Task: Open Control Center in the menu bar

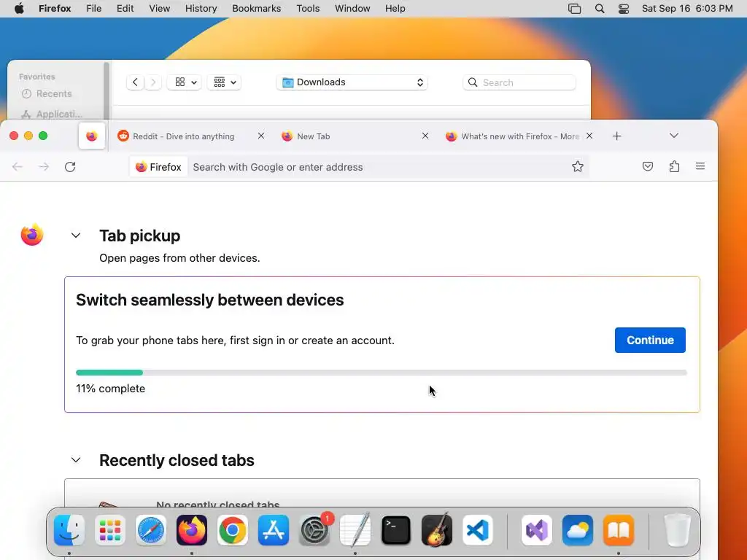Action: click(x=624, y=9)
